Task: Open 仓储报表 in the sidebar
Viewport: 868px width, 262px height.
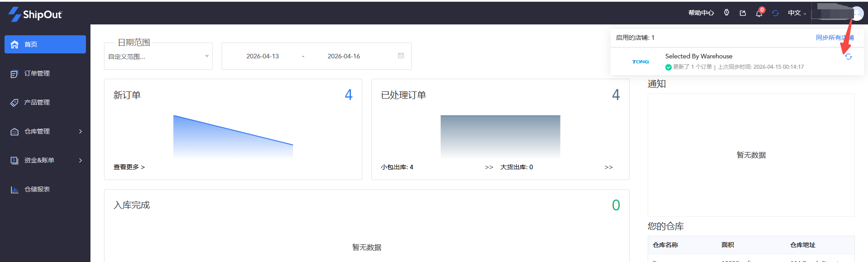Action: [37, 189]
